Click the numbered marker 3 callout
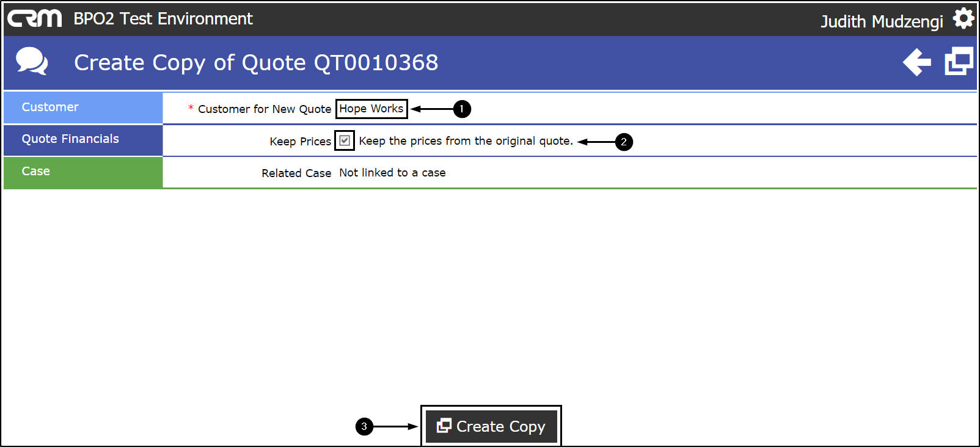This screenshot has width=980, height=447. (364, 426)
